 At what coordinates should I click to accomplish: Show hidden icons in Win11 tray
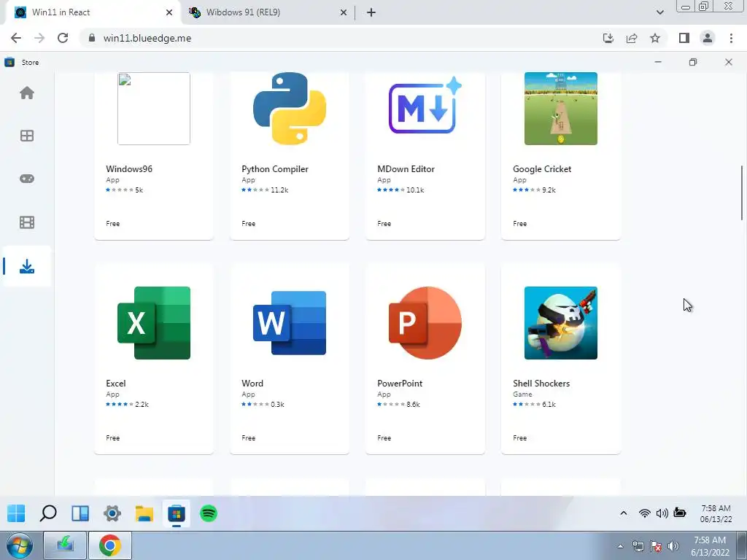(624, 513)
